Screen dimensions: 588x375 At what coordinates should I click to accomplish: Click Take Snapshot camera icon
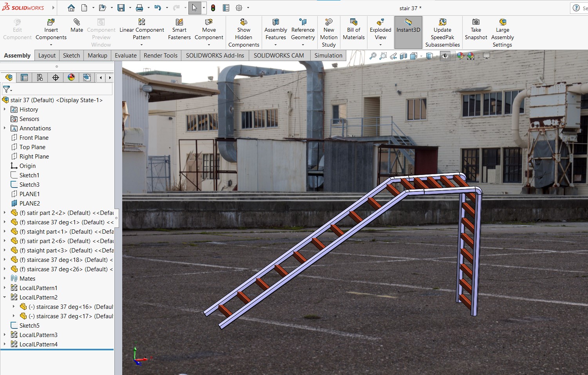coord(476,22)
